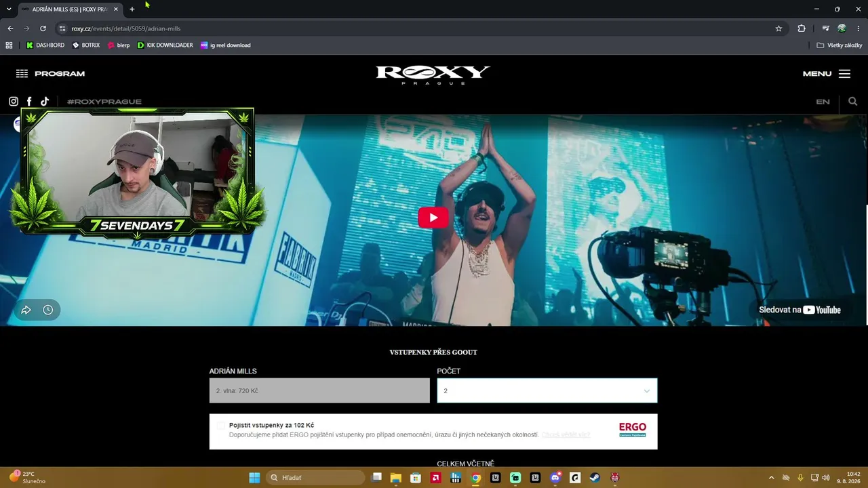Play the YouTube video

click(433, 218)
